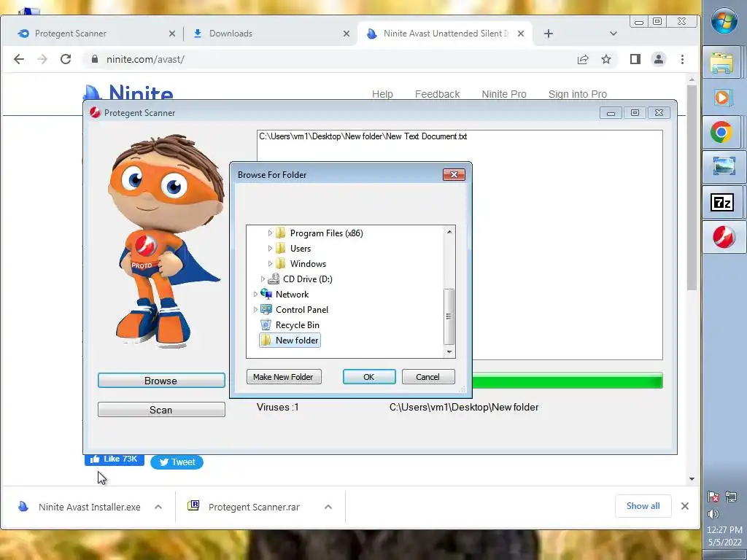Expand the Network node

[255, 294]
